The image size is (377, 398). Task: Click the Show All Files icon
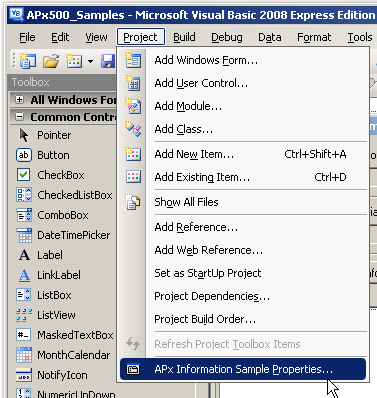coord(133,202)
